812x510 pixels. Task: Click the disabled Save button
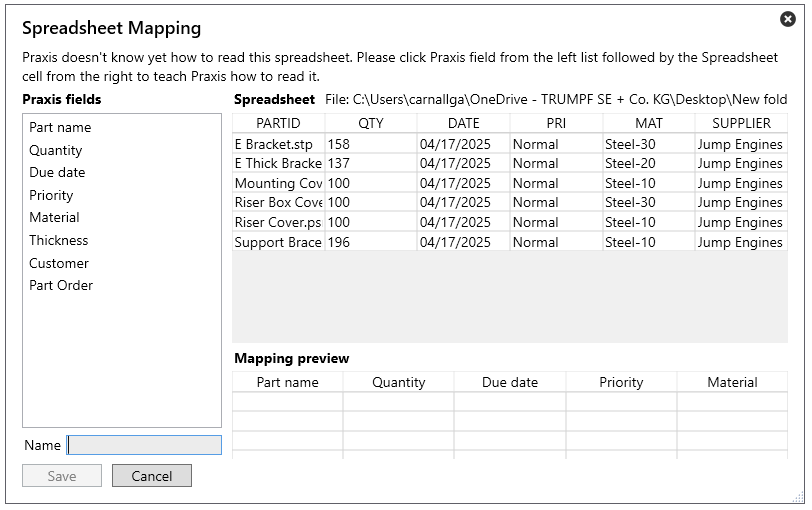62,476
